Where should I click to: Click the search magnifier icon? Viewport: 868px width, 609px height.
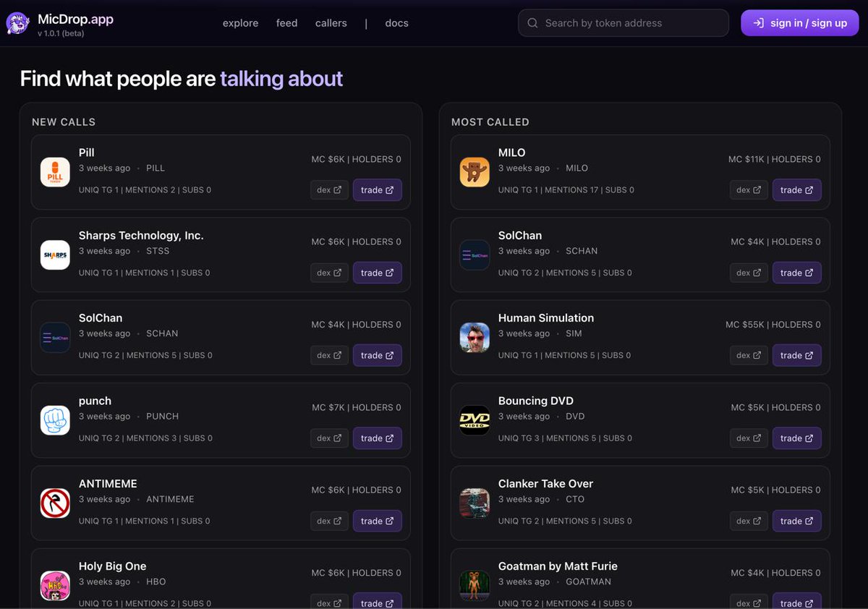coord(532,23)
